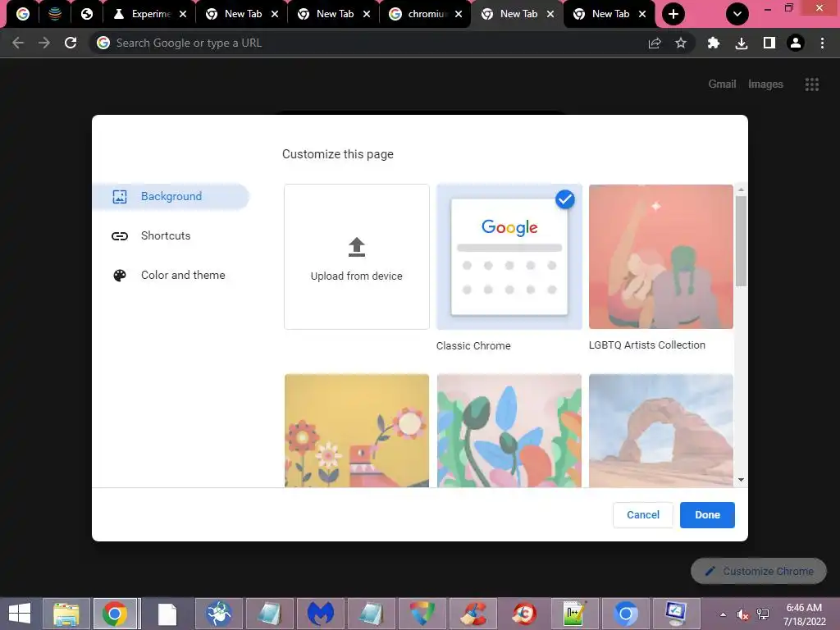Open the Google apps grid

(x=811, y=84)
